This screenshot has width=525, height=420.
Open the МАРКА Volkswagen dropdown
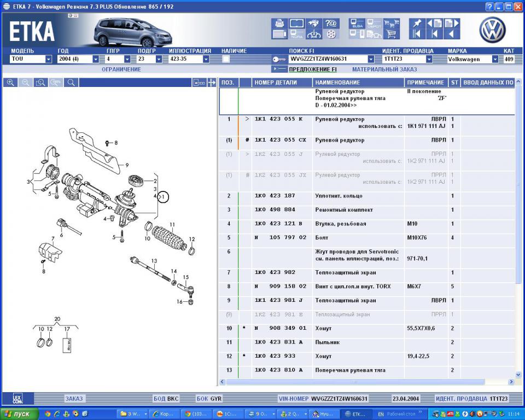pos(495,59)
